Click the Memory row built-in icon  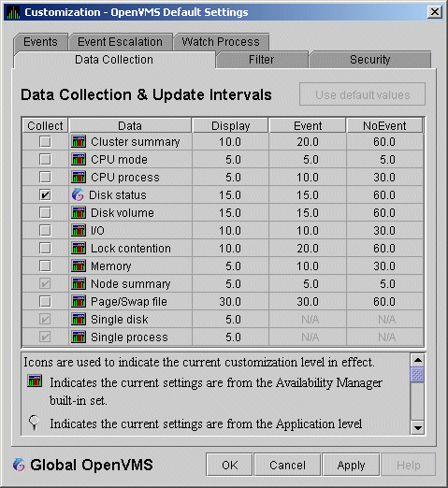tap(79, 266)
